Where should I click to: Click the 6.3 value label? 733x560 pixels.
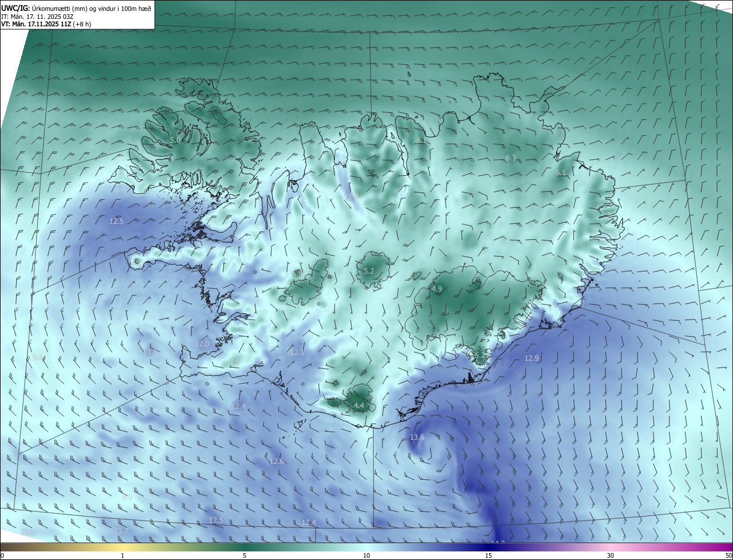tap(511, 158)
